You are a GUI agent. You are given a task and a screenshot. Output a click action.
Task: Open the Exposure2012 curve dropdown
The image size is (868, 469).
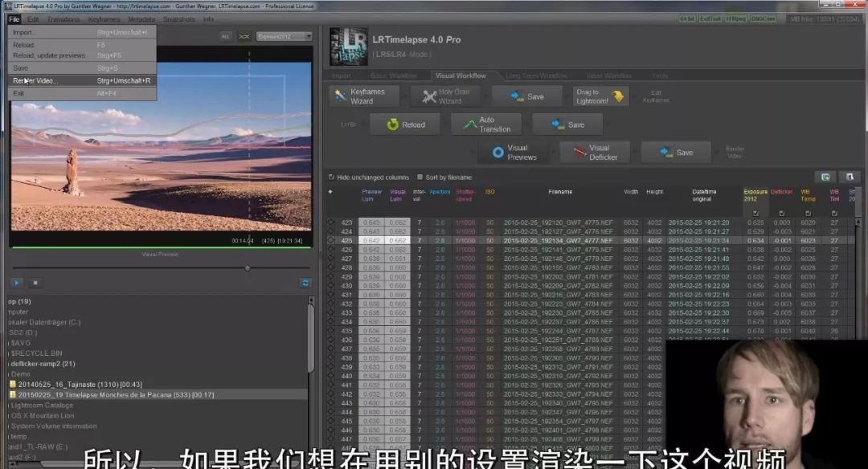285,36
